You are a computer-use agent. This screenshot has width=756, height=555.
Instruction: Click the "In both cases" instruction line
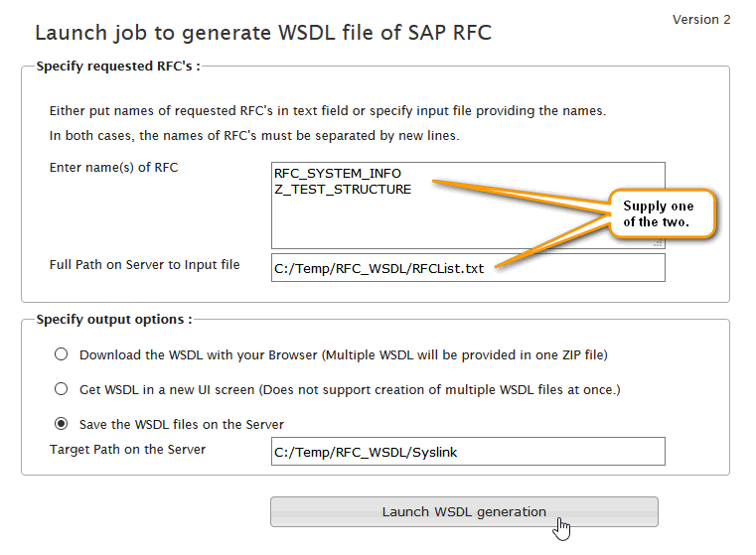point(254,135)
